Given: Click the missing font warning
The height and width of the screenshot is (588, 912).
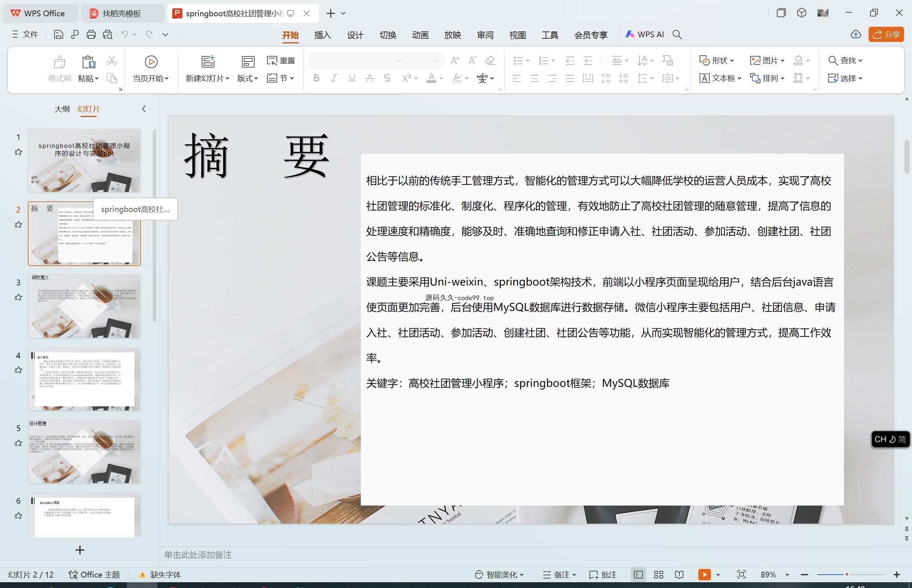Looking at the screenshot, I should (160, 575).
